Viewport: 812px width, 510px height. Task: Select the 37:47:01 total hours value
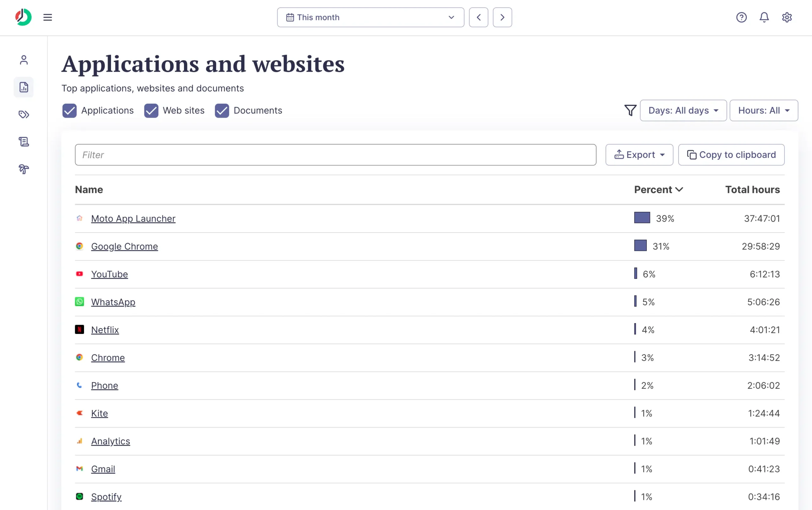[762, 219]
